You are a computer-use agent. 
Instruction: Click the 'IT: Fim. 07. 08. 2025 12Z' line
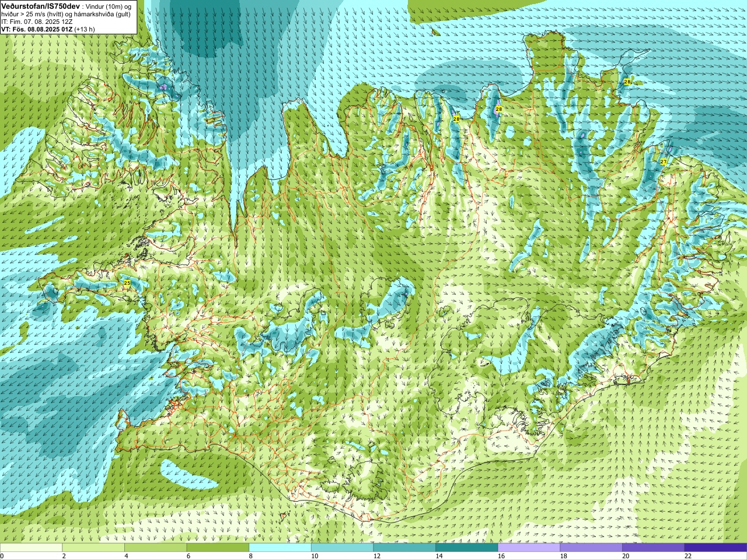pyautogui.click(x=37, y=22)
